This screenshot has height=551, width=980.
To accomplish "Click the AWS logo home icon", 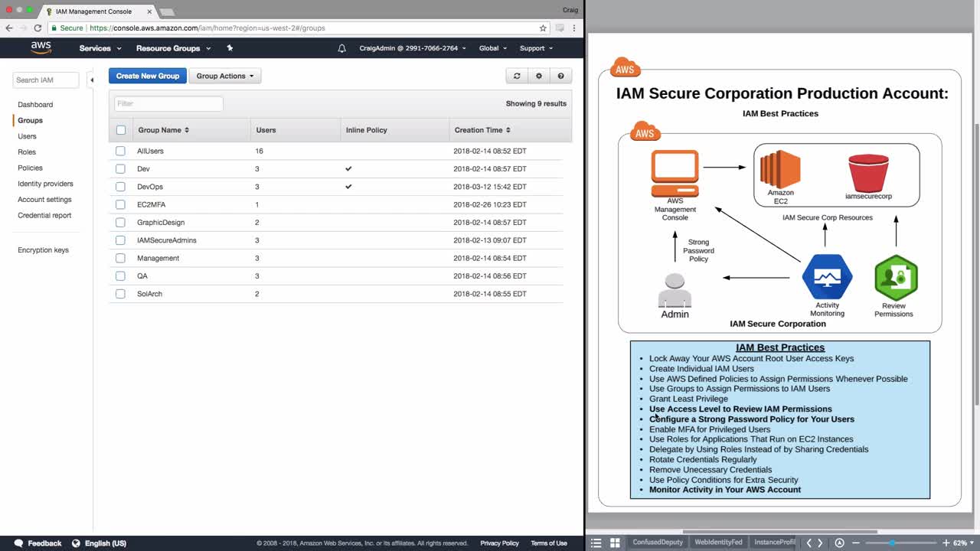I will pyautogui.click(x=41, y=47).
